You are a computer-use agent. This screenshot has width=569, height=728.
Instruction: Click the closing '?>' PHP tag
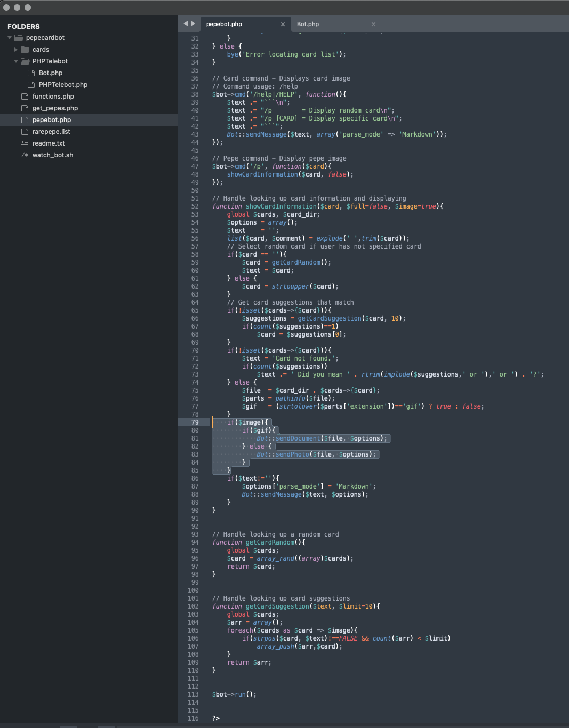click(x=216, y=718)
